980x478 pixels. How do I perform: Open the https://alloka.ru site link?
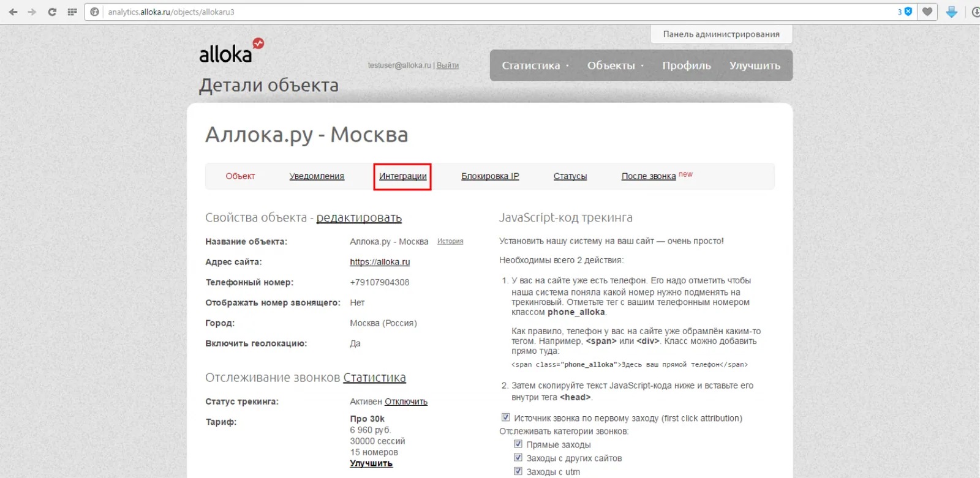tap(380, 262)
